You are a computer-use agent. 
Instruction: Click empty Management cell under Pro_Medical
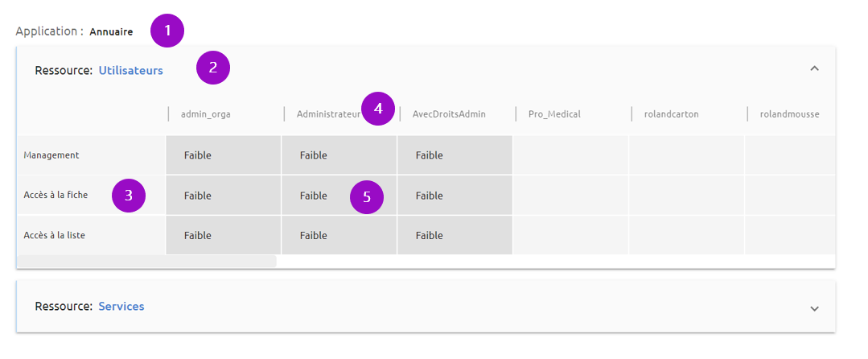point(570,155)
